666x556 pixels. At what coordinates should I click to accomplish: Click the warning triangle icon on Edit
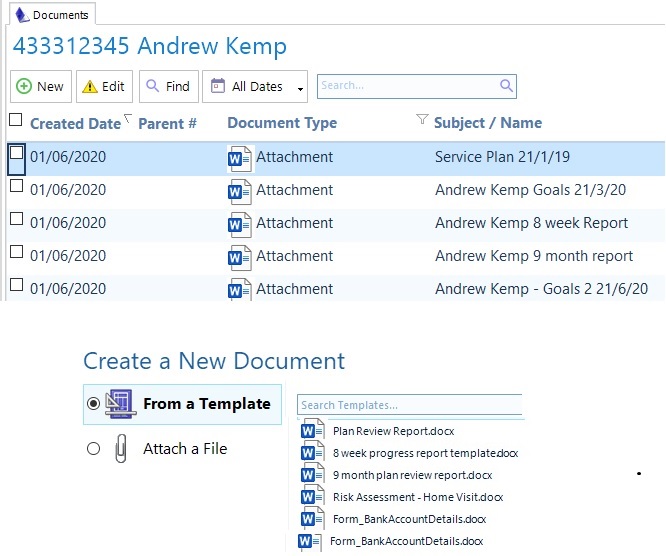point(90,87)
